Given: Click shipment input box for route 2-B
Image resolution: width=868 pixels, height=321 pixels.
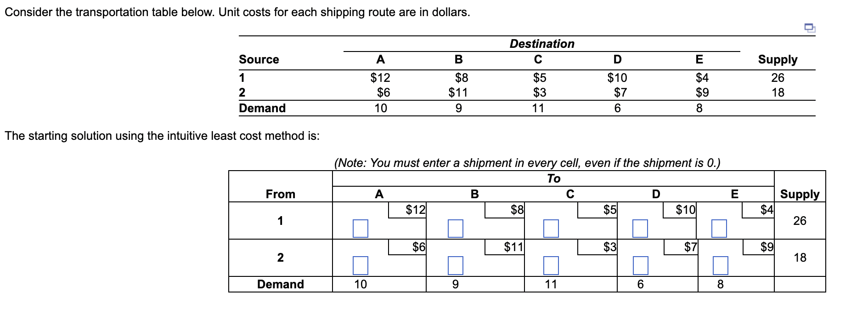Looking at the screenshot, I should 455,265.
